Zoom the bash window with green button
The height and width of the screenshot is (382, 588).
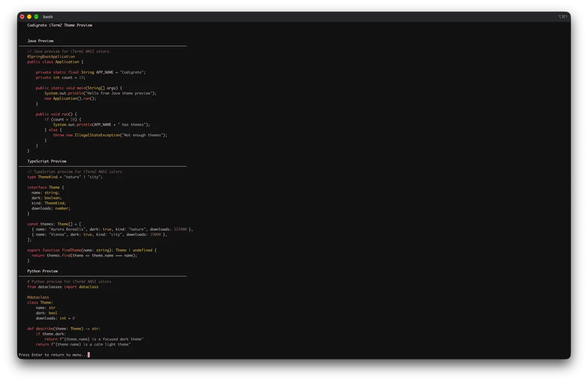pos(36,17)
